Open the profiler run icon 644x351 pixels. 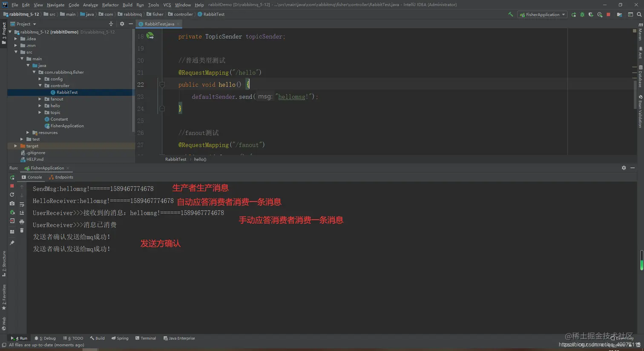point(600,14)
